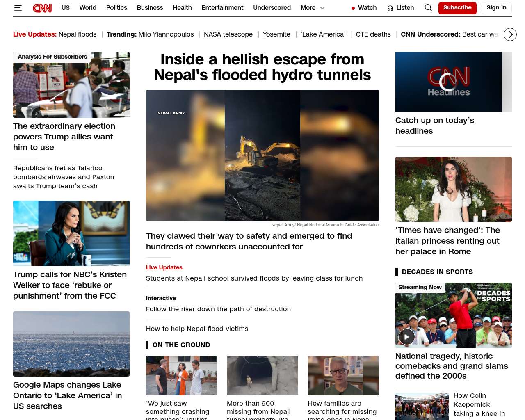
Task: Open the Google Maps Lake Ontario story
Action: coord(67,395)
